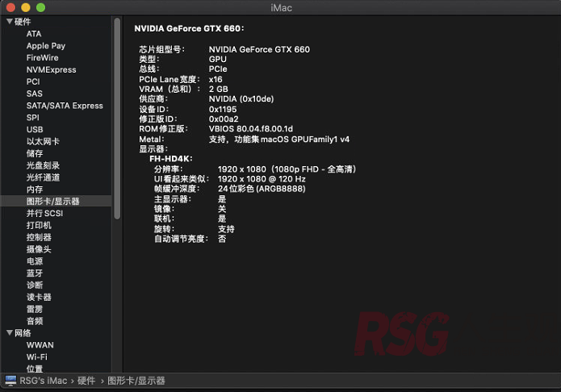Viewport: 561px width, 392px height.
Task: Open 诊断 diagnostics entry
Action: pyautogui.click(x=35, y=286)
